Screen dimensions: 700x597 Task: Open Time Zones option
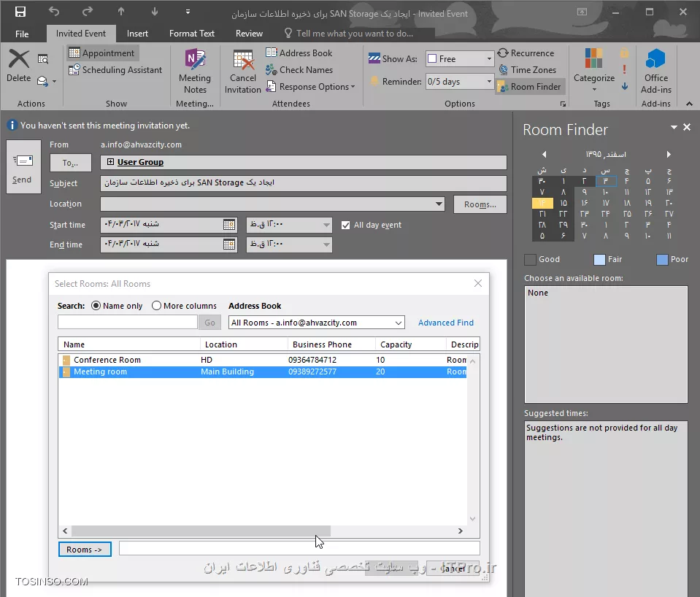pyautogui.click(x=527, y=70)
